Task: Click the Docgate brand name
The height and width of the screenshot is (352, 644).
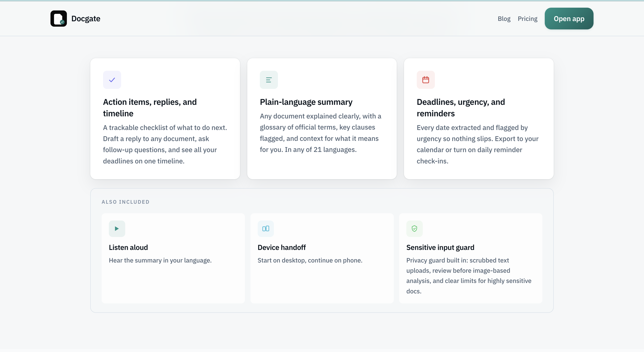Action: 86,19
